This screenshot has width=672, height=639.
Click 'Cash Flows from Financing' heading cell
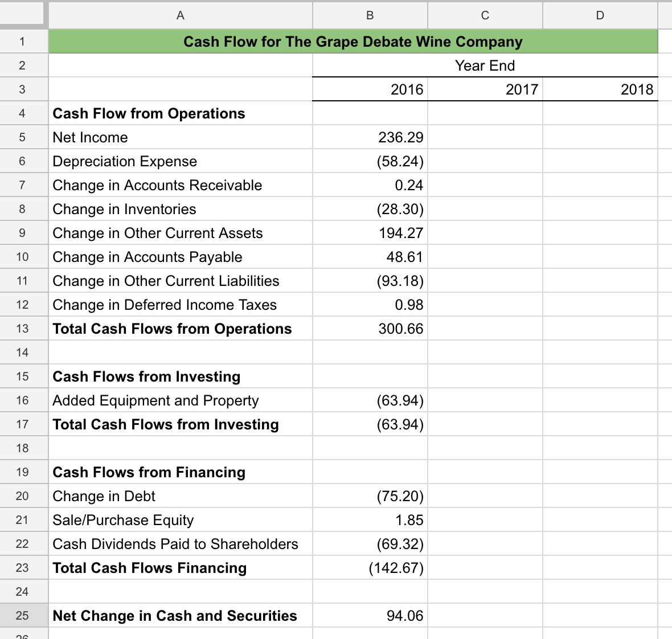[181, 472]
